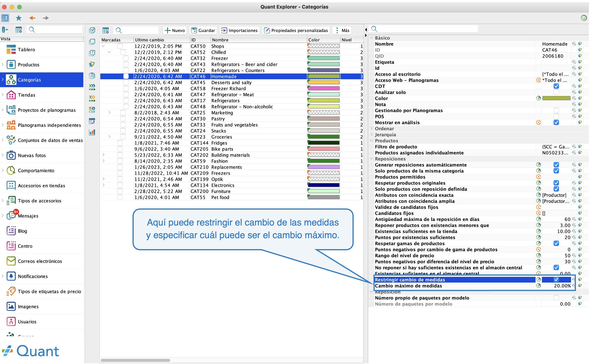This screenshot has height=364, width=589.
Task: Click the Freezer Richard pink color swatch
Action: (x=324, y=88)
